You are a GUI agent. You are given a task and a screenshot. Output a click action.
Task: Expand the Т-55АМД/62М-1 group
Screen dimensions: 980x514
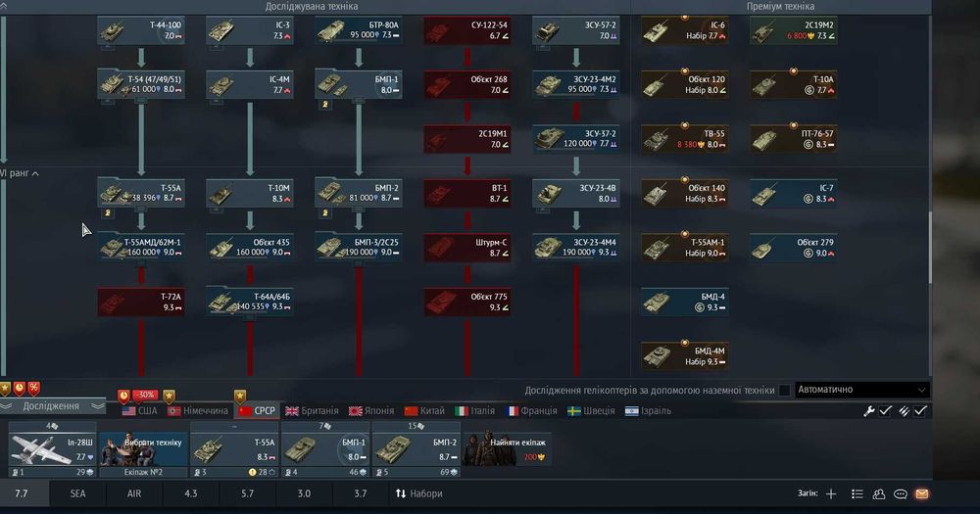point(141,248)
